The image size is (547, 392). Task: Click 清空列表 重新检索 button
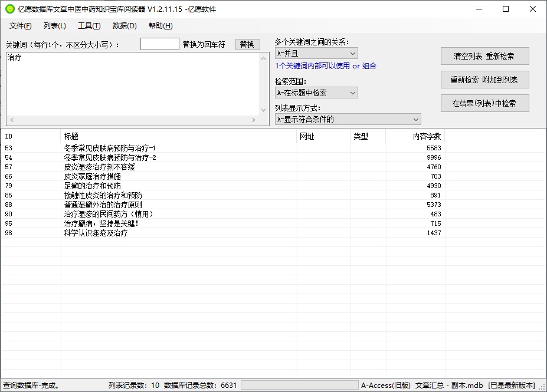[484, 56]
